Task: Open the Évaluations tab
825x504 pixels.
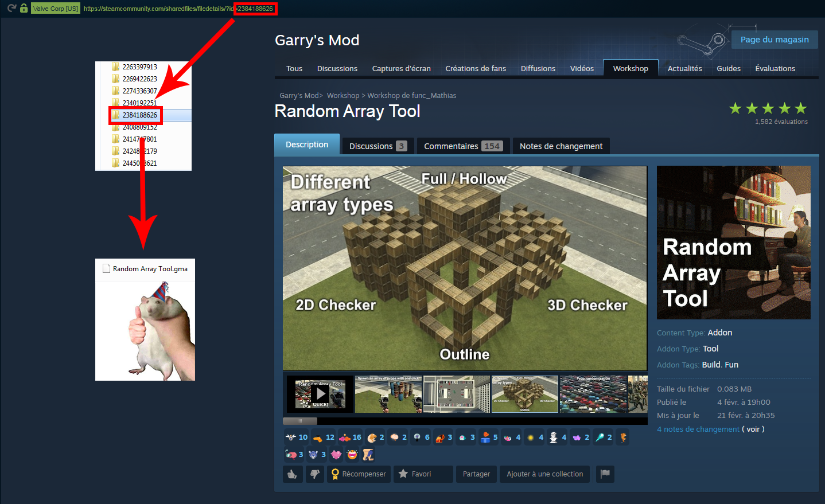Action: click(775, 68)
